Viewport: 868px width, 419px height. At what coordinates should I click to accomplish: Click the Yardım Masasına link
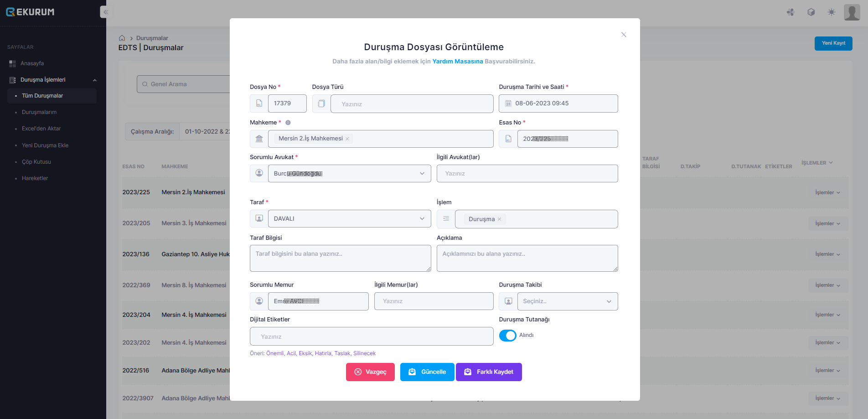[x=457, y=62]
